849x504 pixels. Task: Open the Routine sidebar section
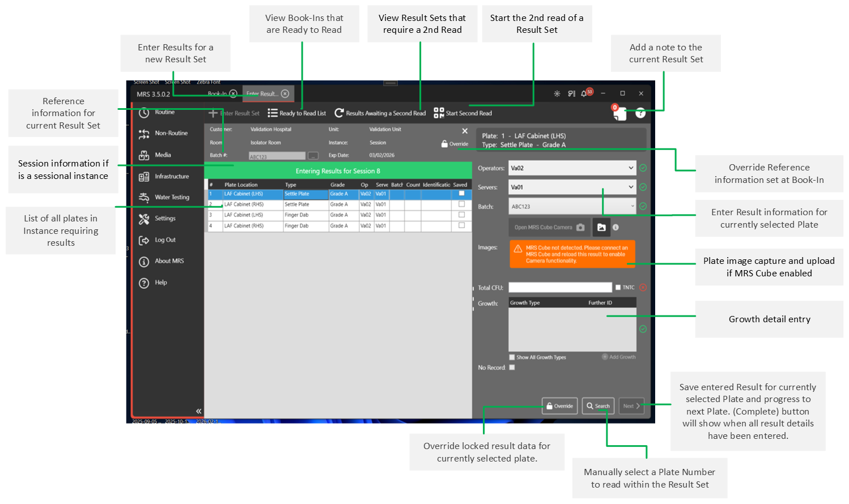click(164, 112)
